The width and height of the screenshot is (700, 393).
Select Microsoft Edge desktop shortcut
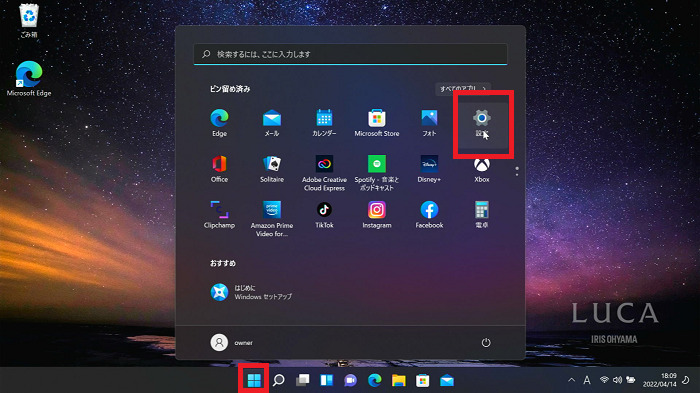29,79
